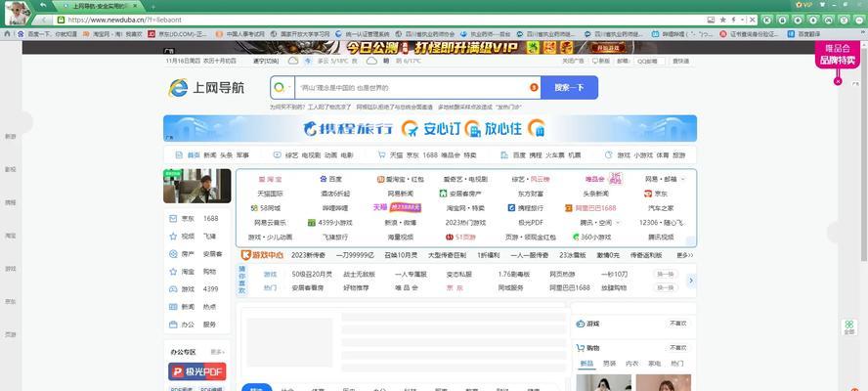The height and width of the screenshot is (391, 868).
Task: Click the gamepad icon beside 游戏 in sidebar
Action: tap(173, 288)
